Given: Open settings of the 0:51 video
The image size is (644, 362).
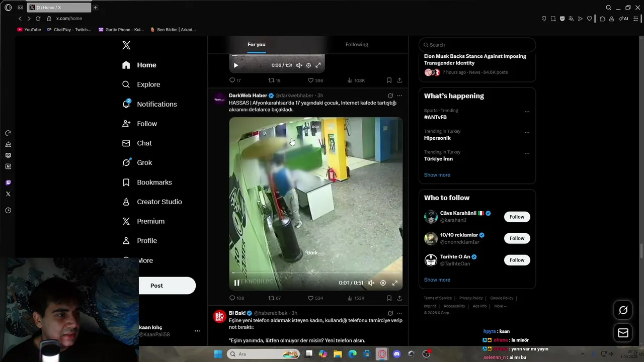Looking at the screenshot, I should (x=383, y=283).
